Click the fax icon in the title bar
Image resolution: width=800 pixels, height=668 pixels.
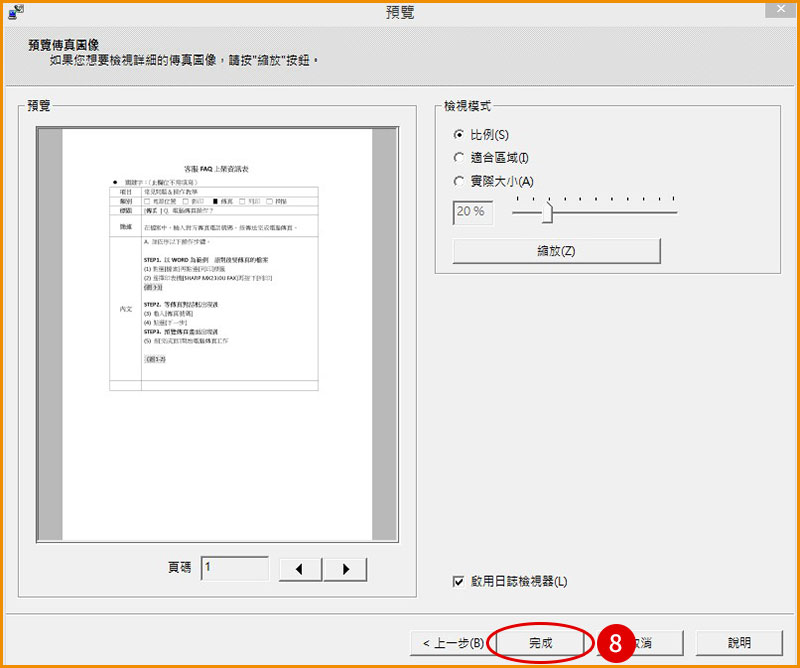point(16,11)
